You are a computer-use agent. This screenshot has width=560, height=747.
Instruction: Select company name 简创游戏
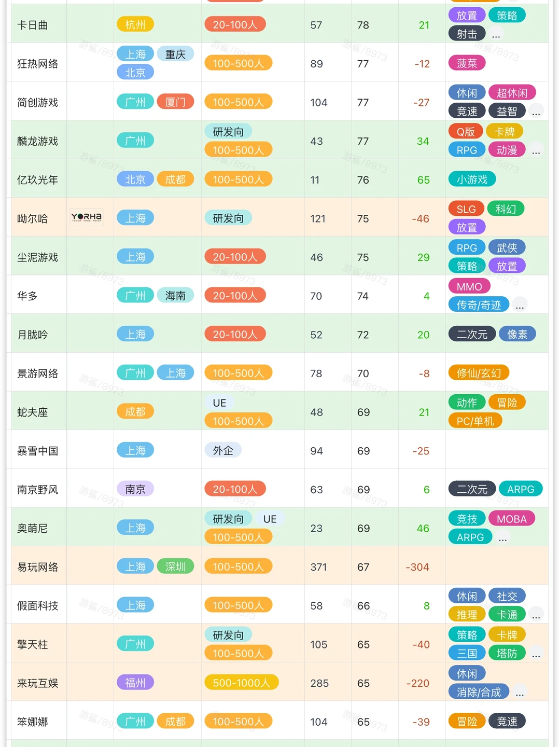point(37,103)
